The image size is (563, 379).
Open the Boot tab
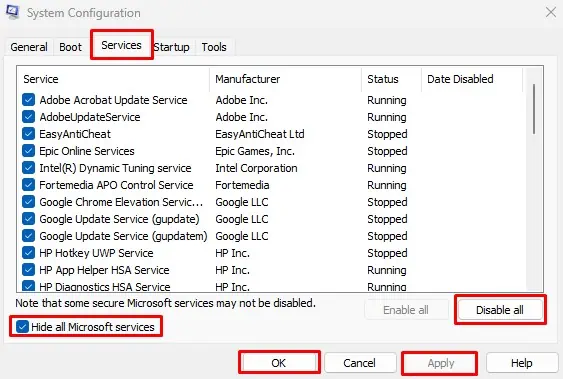point(70,47)
